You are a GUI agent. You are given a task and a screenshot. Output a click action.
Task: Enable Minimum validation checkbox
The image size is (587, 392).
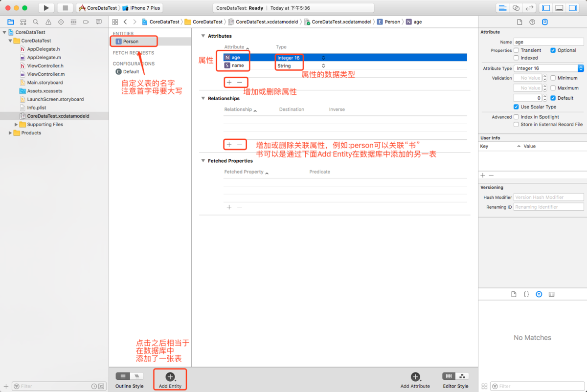553,78
